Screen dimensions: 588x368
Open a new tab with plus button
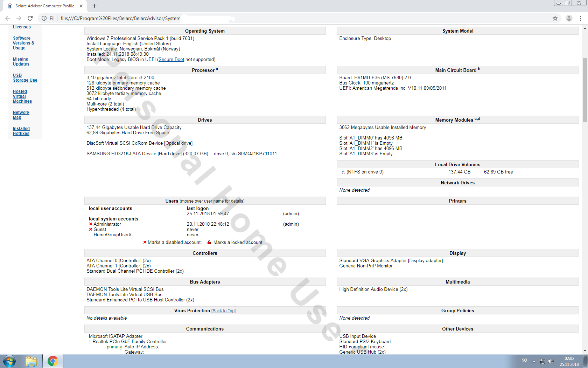pyautogui.click(x=94, y=6)
